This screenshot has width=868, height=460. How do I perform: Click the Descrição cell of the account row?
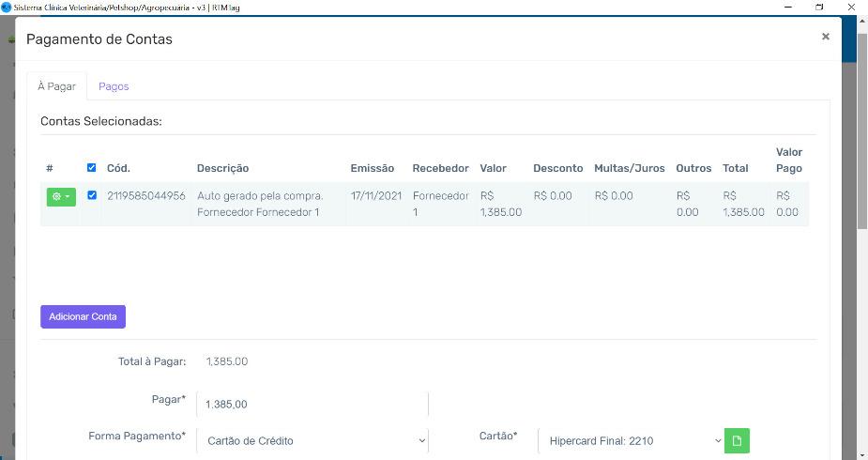tap(260, 204)
